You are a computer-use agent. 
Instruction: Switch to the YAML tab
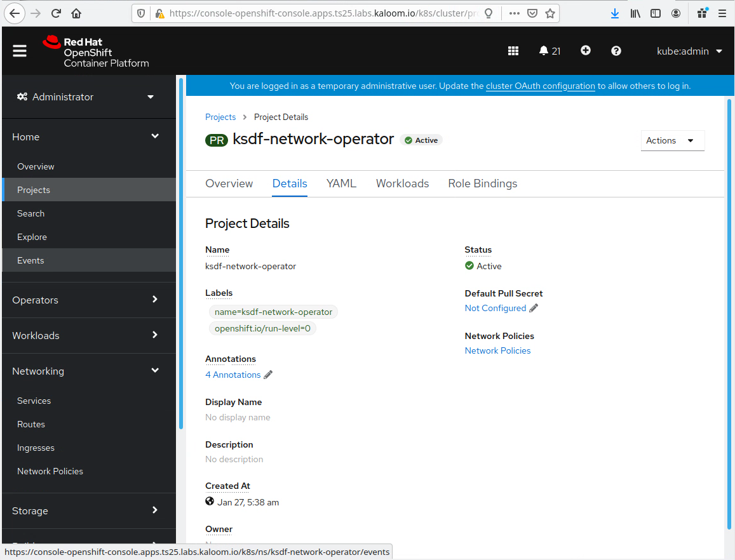pyautogui.click(x=341, y=183)
